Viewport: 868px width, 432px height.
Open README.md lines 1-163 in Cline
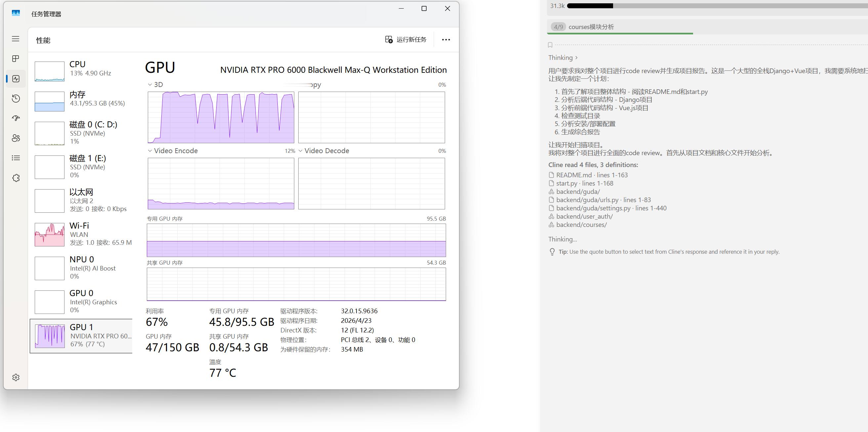pos(588,175)
